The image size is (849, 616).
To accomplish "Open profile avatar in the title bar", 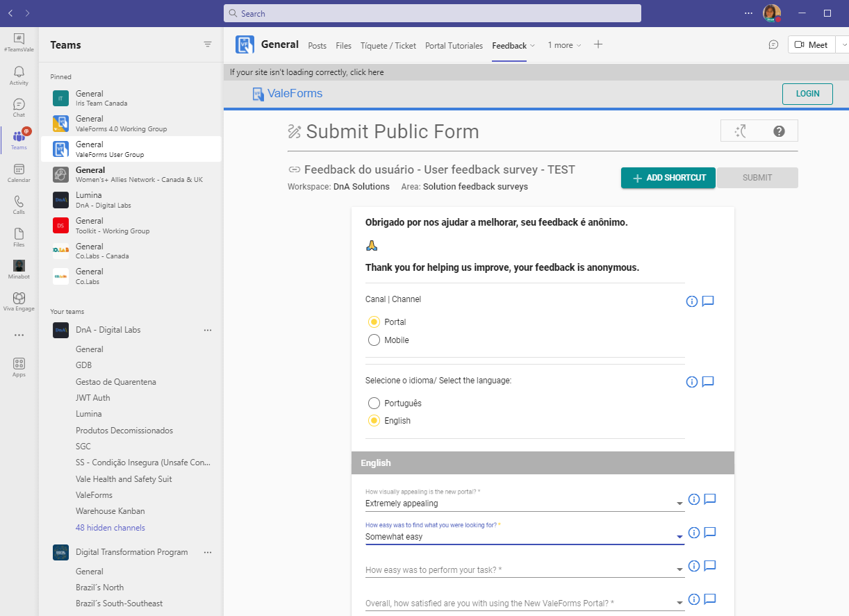I will 771,13.
